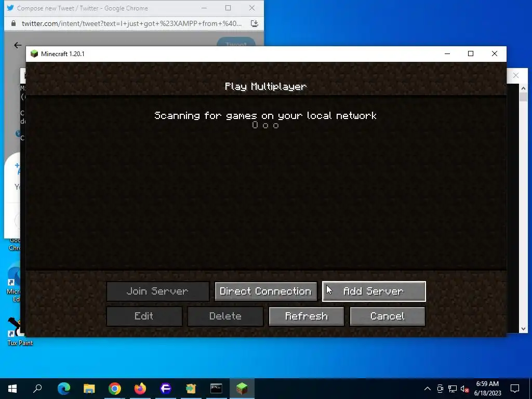Click the Twitter address bar URL in Chrome

(x=131, y=23)
